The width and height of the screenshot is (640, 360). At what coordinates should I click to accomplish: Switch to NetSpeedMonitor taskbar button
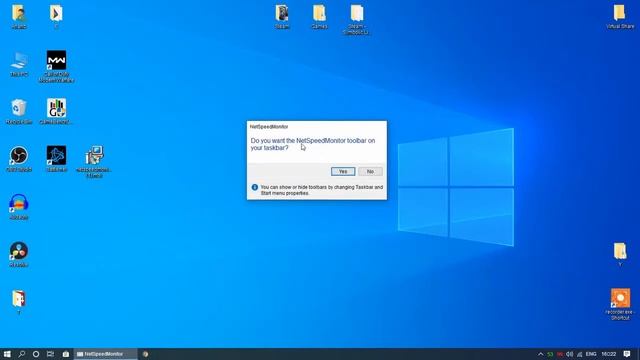coord(105,354)
